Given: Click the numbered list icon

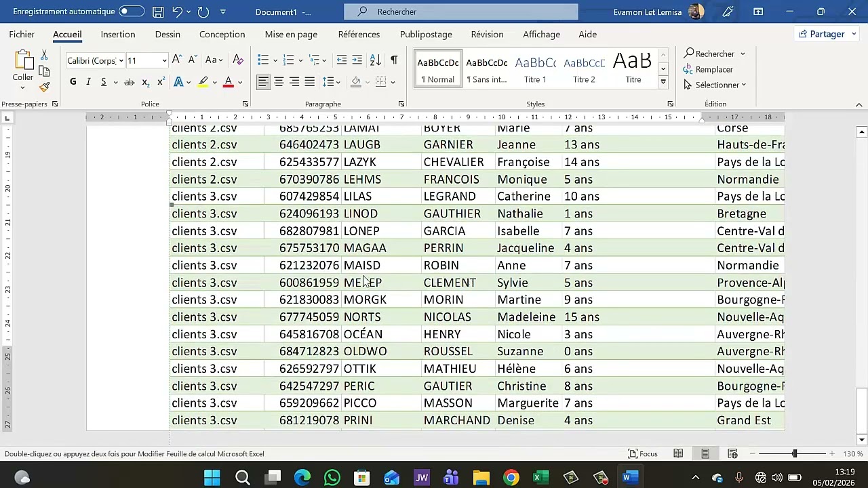Looking at the screenshot, I should (x=288, y=60).
